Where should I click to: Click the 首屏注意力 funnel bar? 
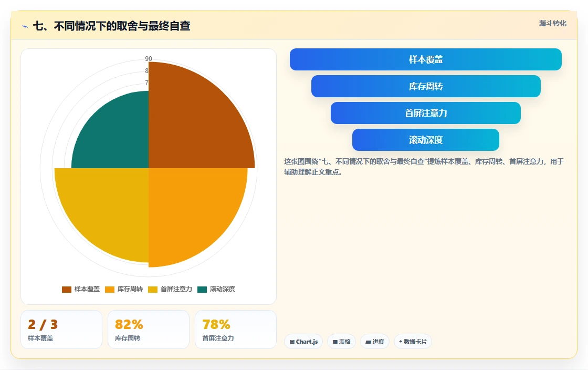coord(426,113)
